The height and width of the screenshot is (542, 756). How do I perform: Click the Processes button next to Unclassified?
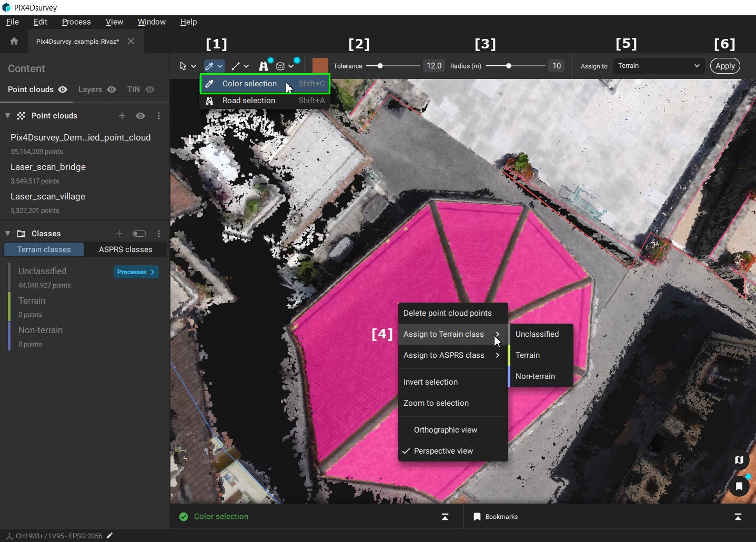click(135, 272)
